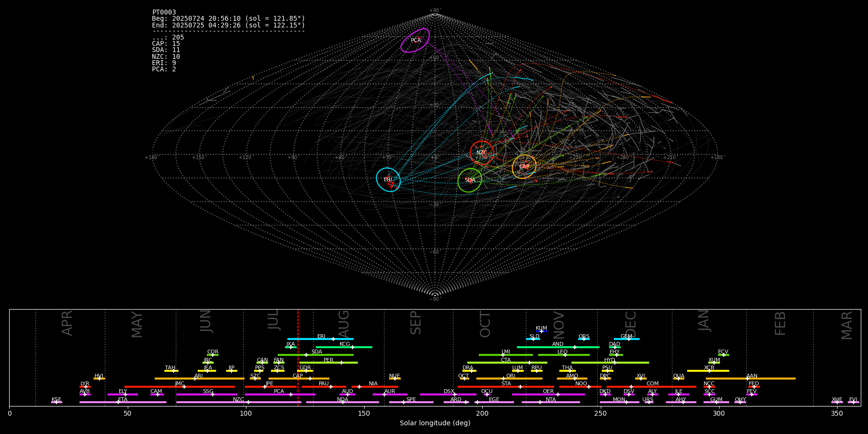The height and width of the screenshot is (434, 868).
Task: Click the ORI shower bar in timeline
Action: click(x=509, y=379)
